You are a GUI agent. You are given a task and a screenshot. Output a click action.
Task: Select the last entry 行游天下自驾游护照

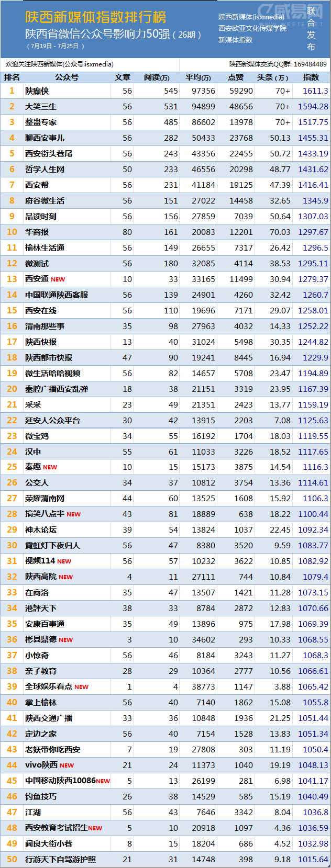pos(60,860)
